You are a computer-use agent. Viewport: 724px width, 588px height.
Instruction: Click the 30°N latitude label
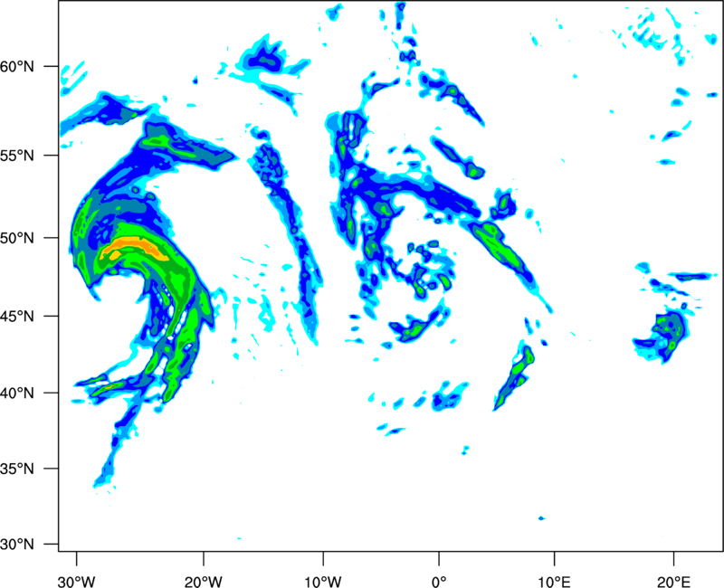[x=17, y=545]
